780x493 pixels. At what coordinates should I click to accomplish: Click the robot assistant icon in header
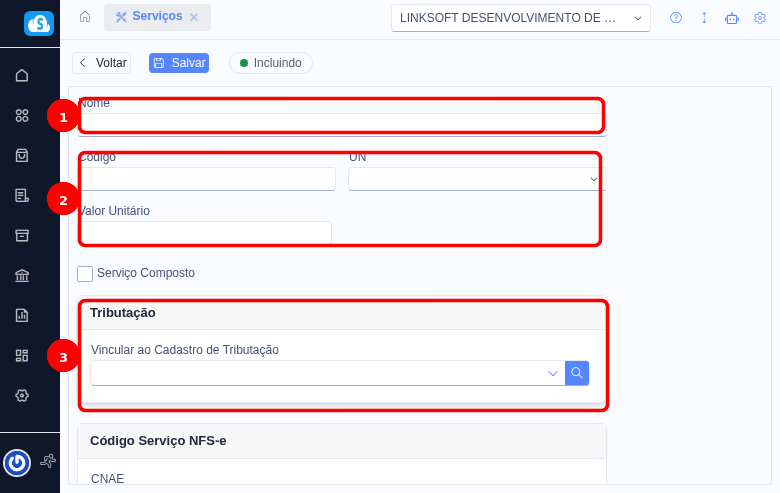(x=732, y=18)
